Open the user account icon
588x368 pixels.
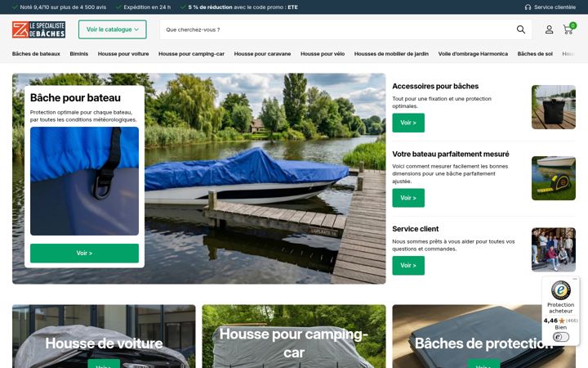tap(549, 29)
